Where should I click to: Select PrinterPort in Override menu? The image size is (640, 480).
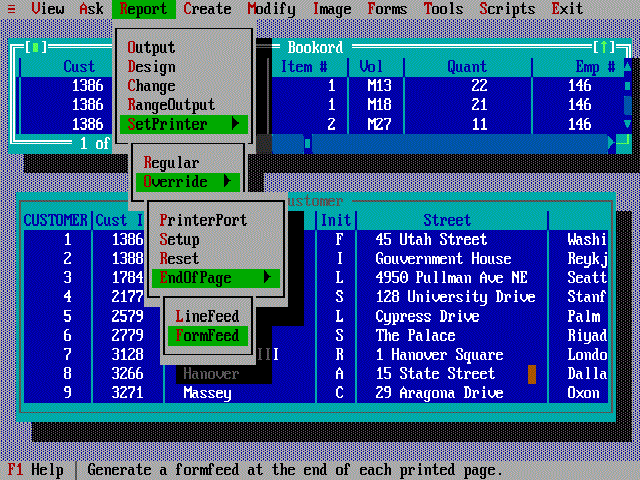click(203, 220)
